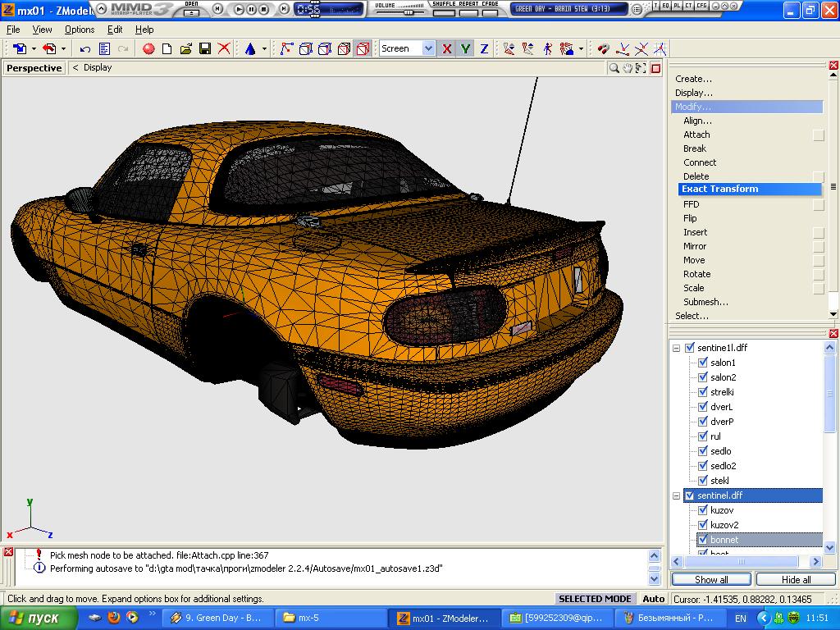The width and height of the screenshot is (840, 630).
Task: Collapse the sentine1l.dff tree node
Action: [x=677, y=348]
